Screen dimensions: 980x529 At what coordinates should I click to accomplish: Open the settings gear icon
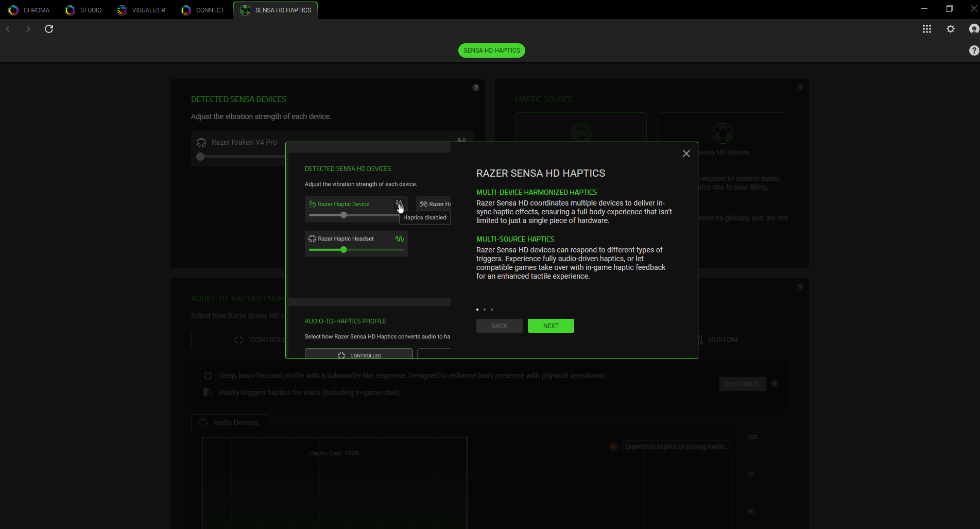click(x=951, y=29)
